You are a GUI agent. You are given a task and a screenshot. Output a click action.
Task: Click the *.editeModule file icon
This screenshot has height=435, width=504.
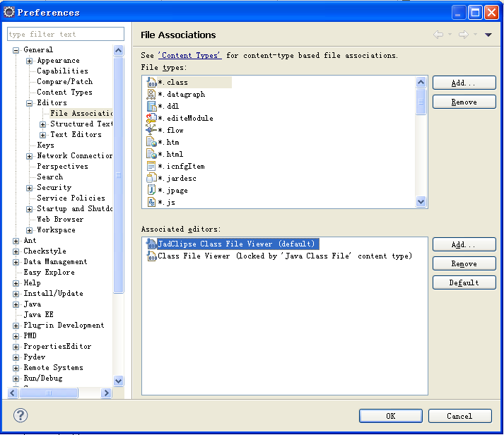151,118
